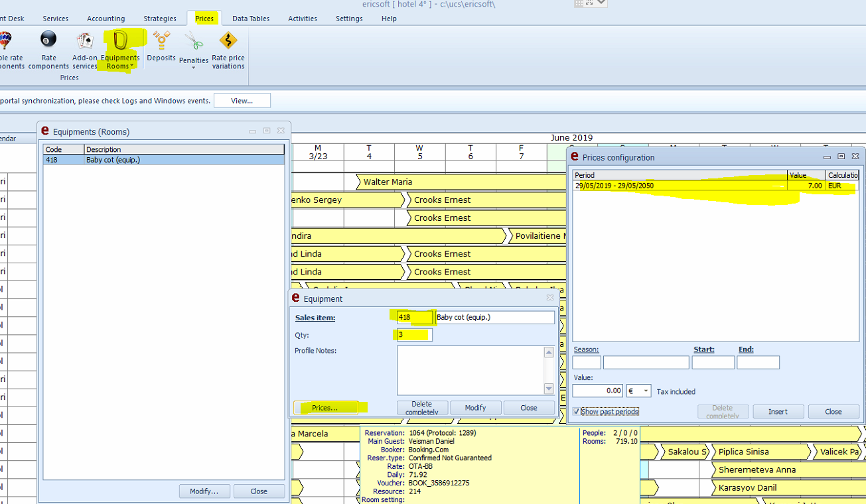Open the Activities tab
Image resolution: width=866 pixels, height=504 pixels.
coord(303,19)
